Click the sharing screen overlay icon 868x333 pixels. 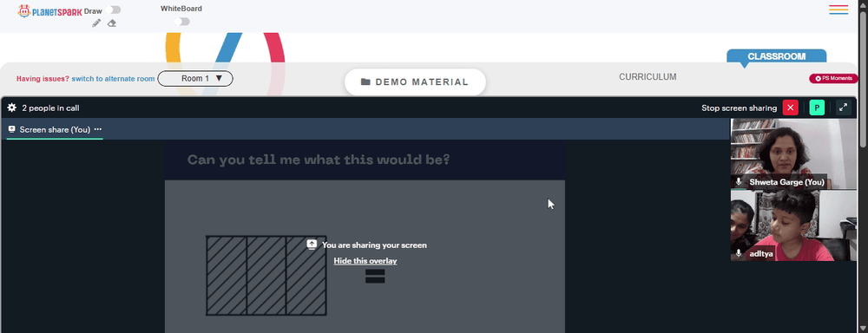312,245
